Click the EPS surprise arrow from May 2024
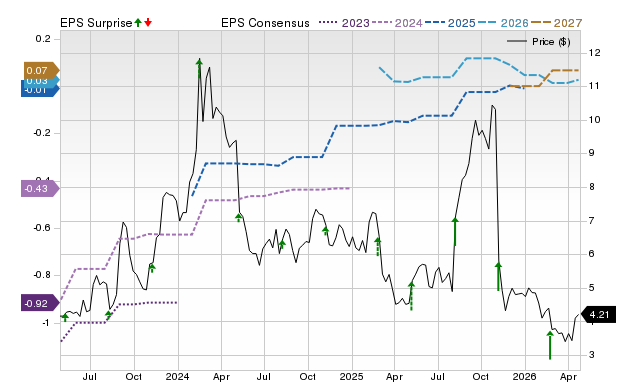 tap(238, 218)
